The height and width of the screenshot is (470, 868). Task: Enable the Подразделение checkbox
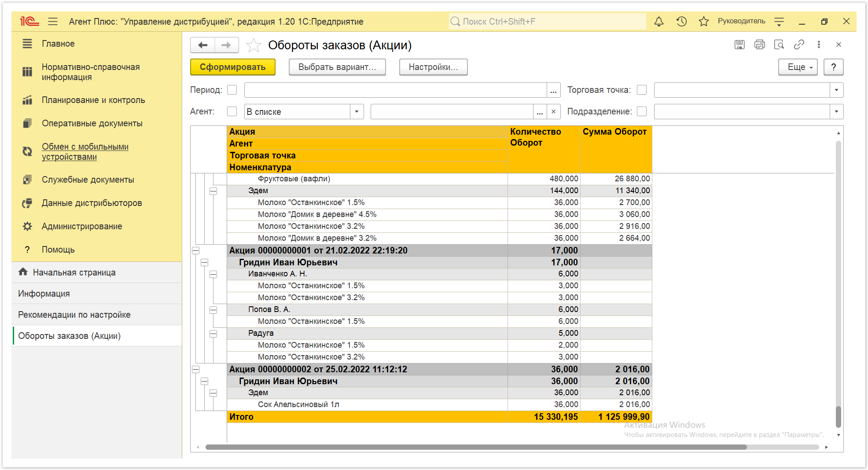point(642,111)
